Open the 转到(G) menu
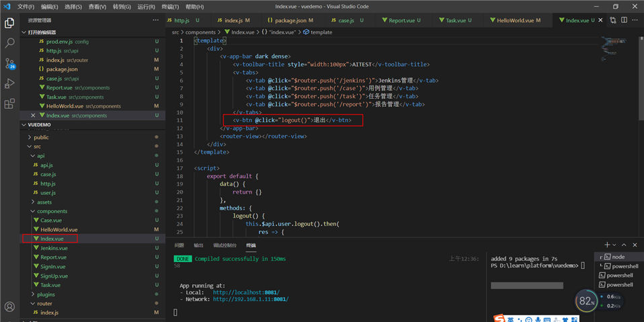644x322 pixels. pos(122,7)
